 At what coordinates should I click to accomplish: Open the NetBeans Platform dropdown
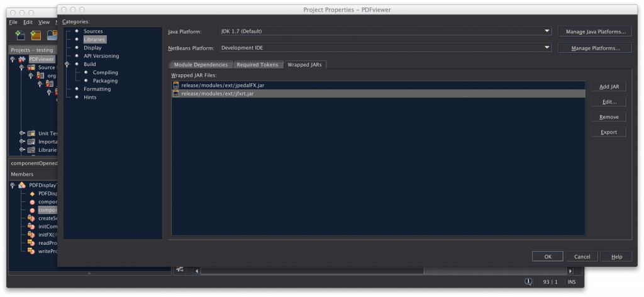[547, 48]
